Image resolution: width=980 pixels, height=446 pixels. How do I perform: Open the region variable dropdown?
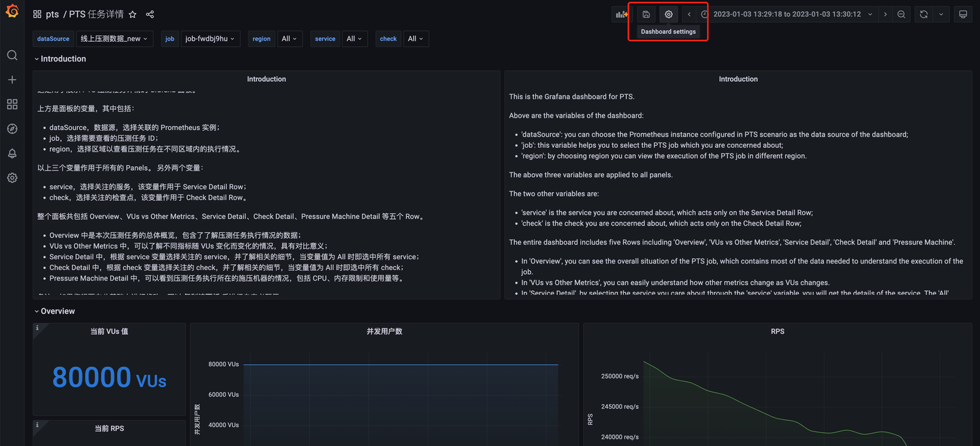[x=289, y=39]
